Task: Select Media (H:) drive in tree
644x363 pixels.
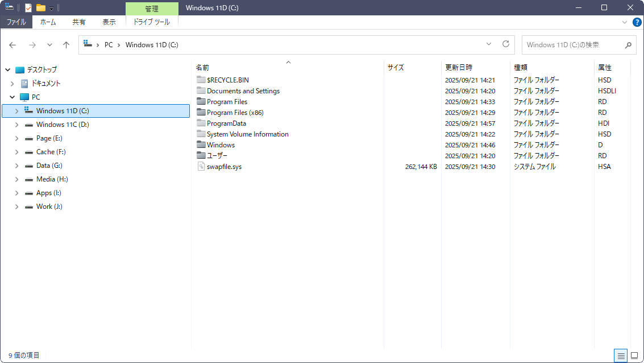Action: tap(52, 179)
